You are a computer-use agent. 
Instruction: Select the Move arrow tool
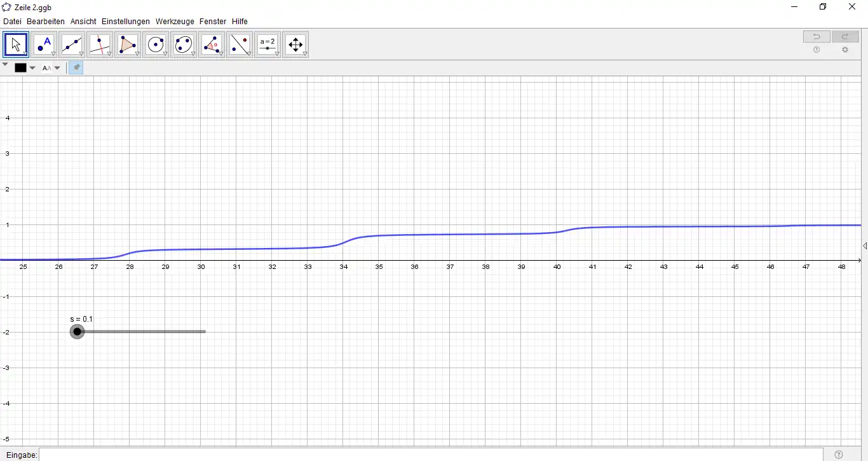coord(16,45)
